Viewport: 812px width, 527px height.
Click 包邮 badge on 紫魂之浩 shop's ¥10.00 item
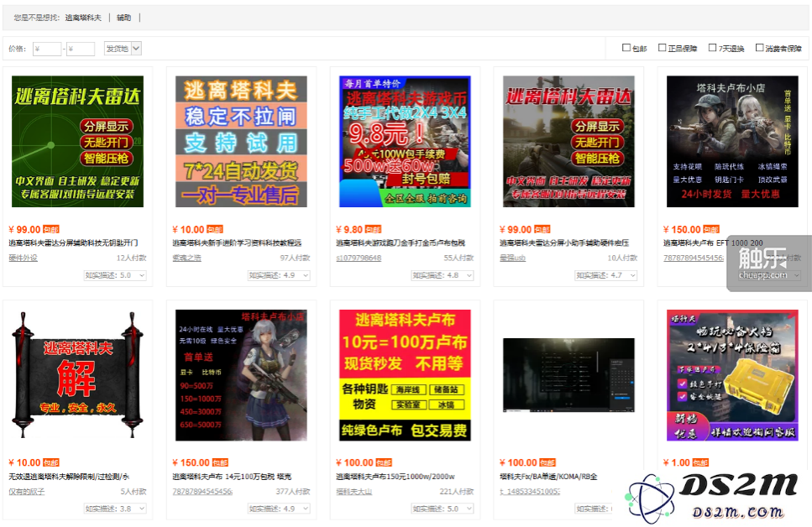215,229
